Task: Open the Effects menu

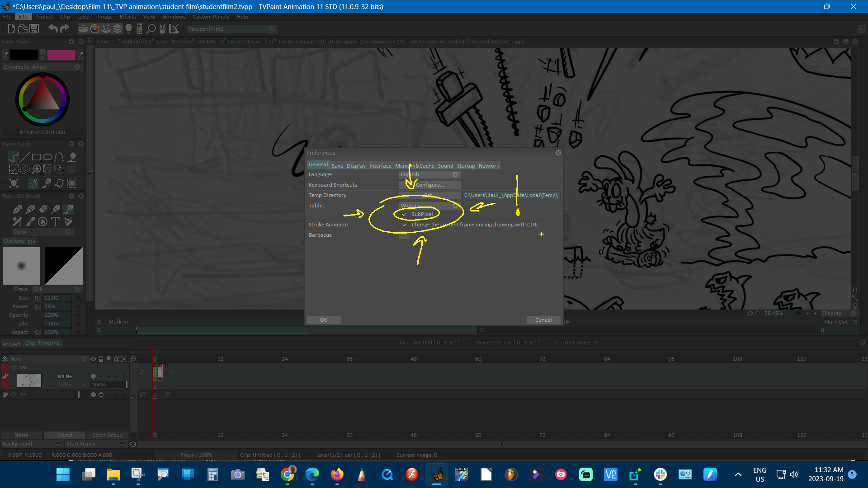Action: [x=127, y=17]
